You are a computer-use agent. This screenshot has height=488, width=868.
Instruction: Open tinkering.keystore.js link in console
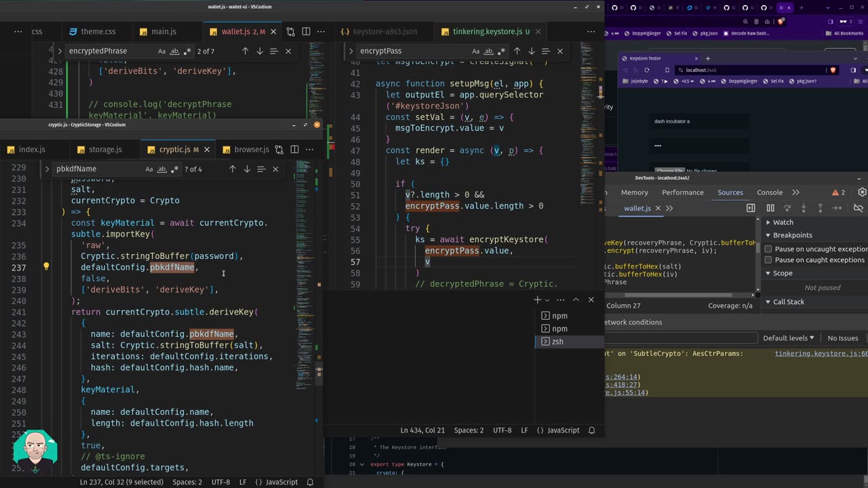point(821,353)
